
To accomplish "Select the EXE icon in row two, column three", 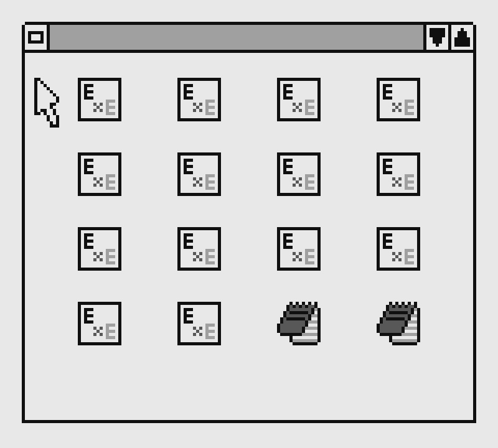I will [x=299, y=174].
